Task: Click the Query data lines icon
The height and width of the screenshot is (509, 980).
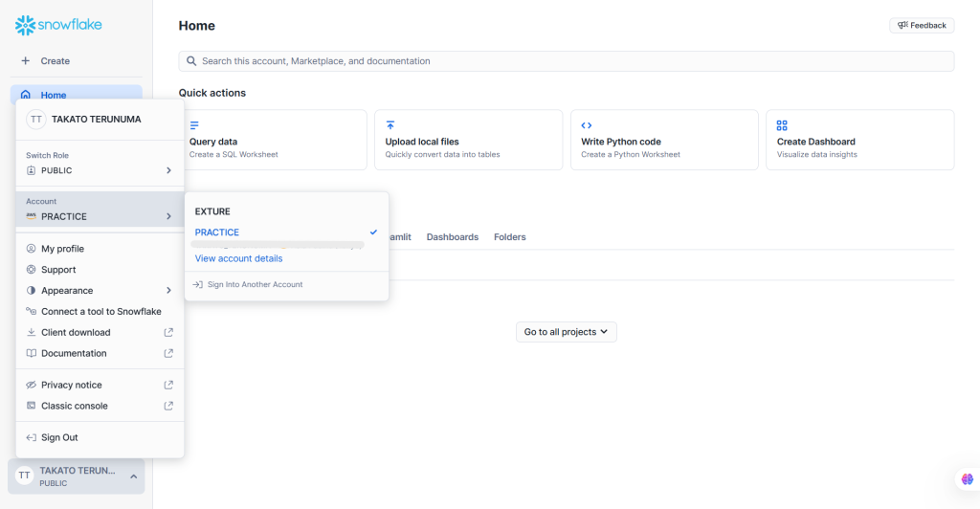Action: [x=194, y=125]
